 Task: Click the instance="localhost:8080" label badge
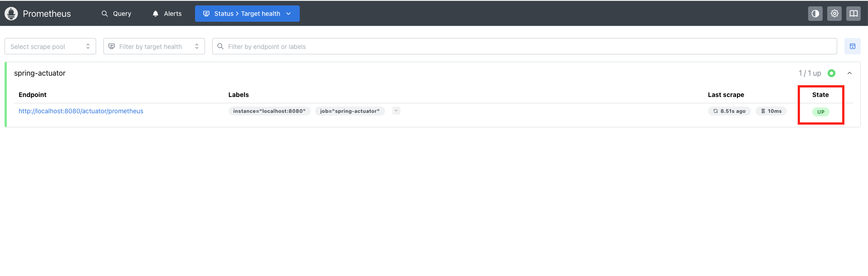click(269, 111)
